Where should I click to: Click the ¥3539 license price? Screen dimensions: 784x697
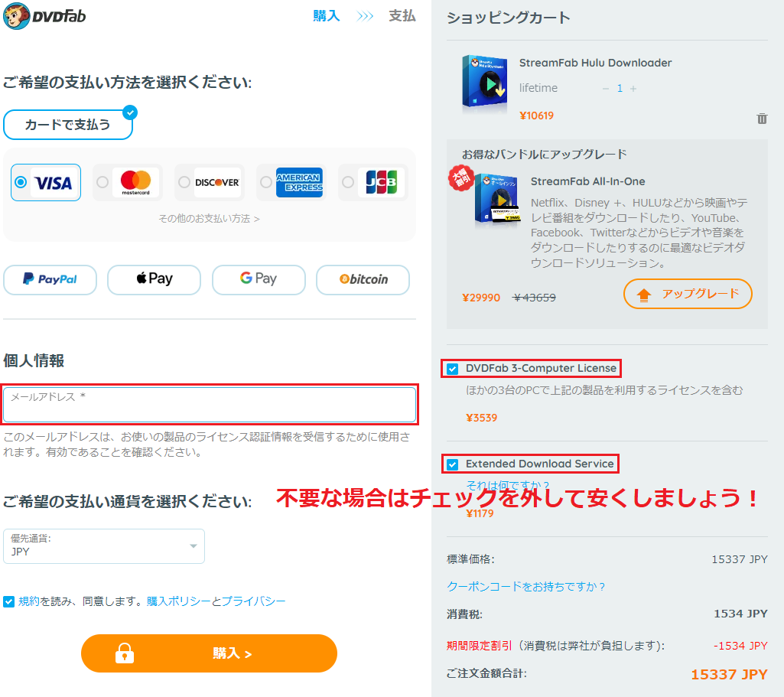[x=482, y=418]
